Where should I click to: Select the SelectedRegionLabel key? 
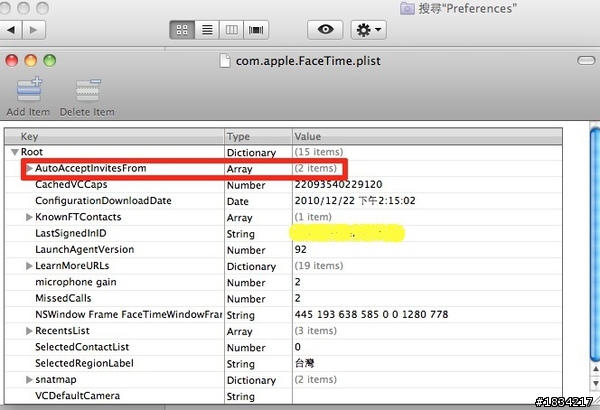pyautogui.click(x=84, y=363)
